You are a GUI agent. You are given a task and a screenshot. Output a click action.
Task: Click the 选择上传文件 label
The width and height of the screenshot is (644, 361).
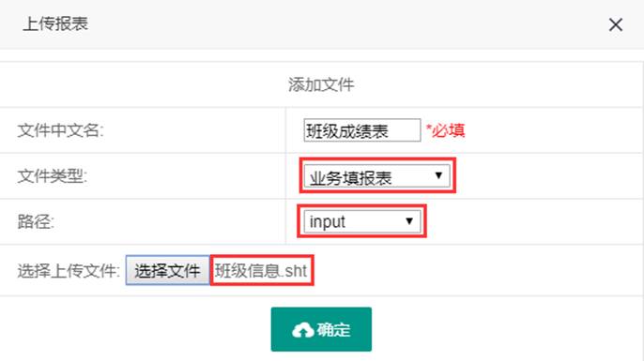tap(69, 271)
